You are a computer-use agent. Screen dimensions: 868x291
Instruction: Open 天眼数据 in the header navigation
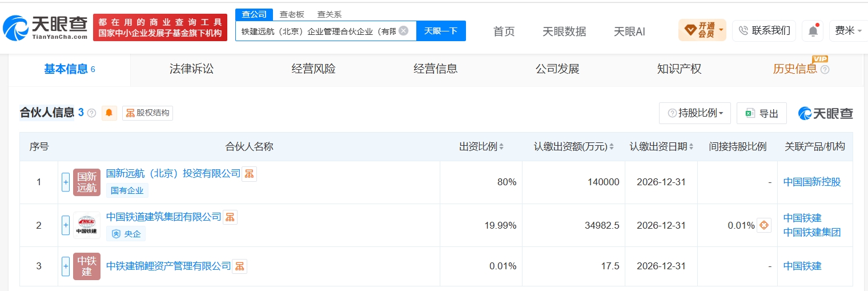564,31
